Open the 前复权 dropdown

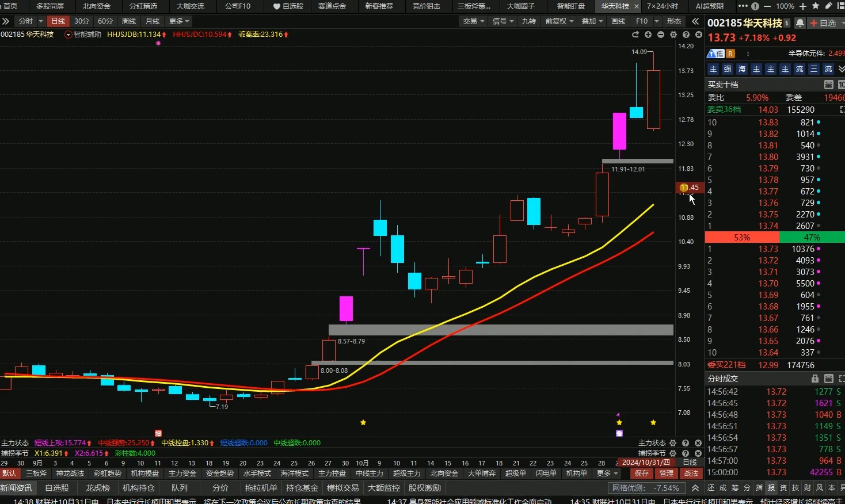point(559,21)
